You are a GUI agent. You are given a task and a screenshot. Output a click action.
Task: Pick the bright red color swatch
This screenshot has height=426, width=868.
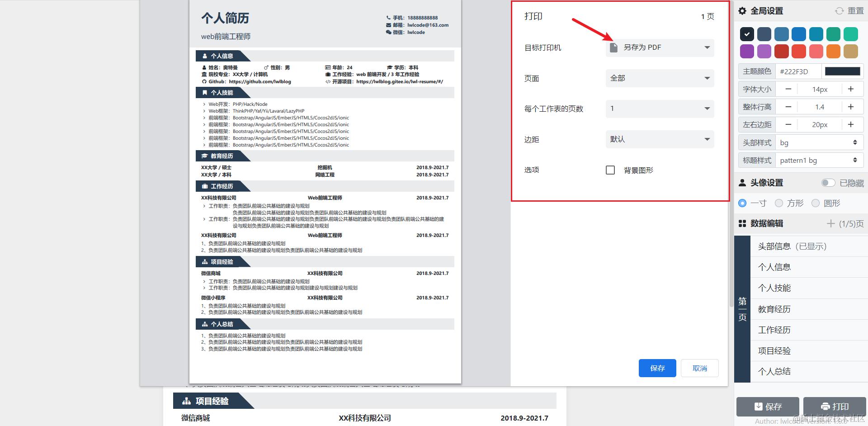coord(798,51)
